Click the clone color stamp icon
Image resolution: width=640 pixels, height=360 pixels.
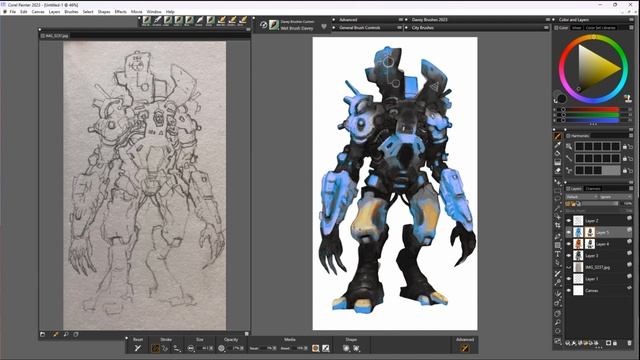628,98
